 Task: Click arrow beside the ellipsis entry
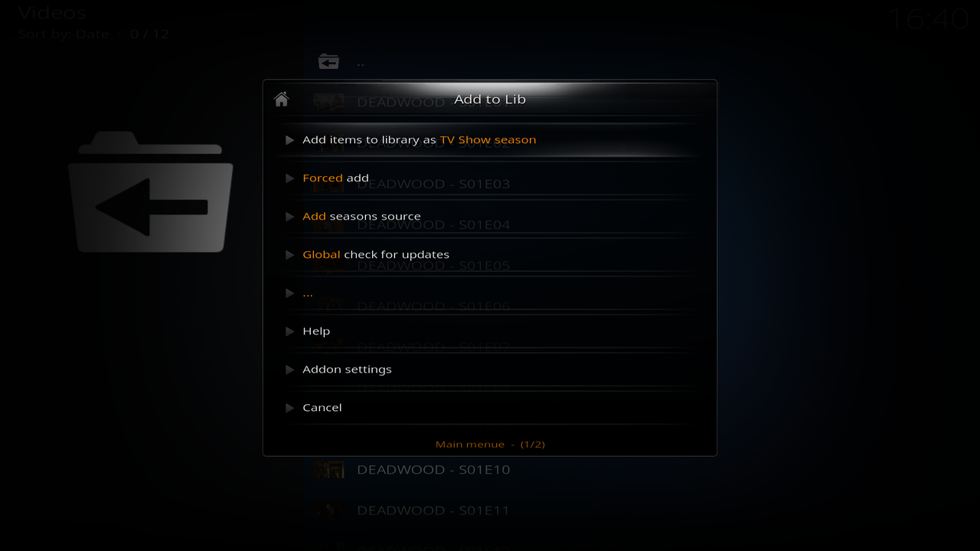tap(289, 293)
